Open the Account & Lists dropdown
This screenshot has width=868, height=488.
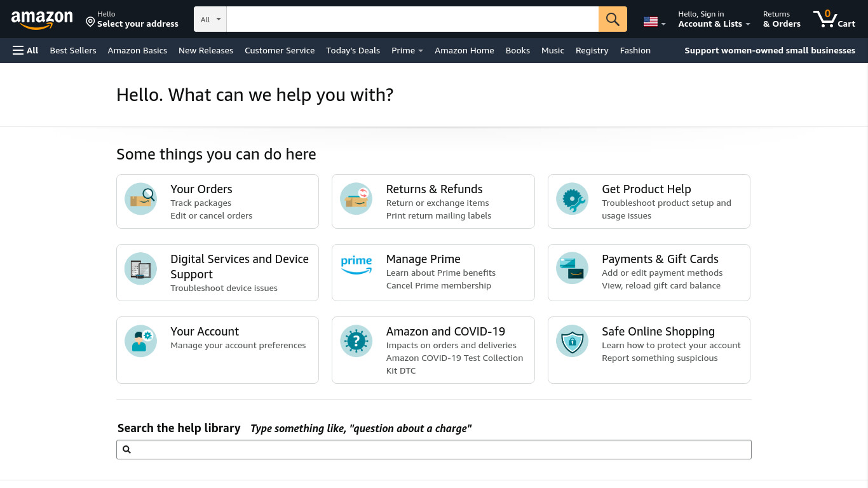[714, 19]
